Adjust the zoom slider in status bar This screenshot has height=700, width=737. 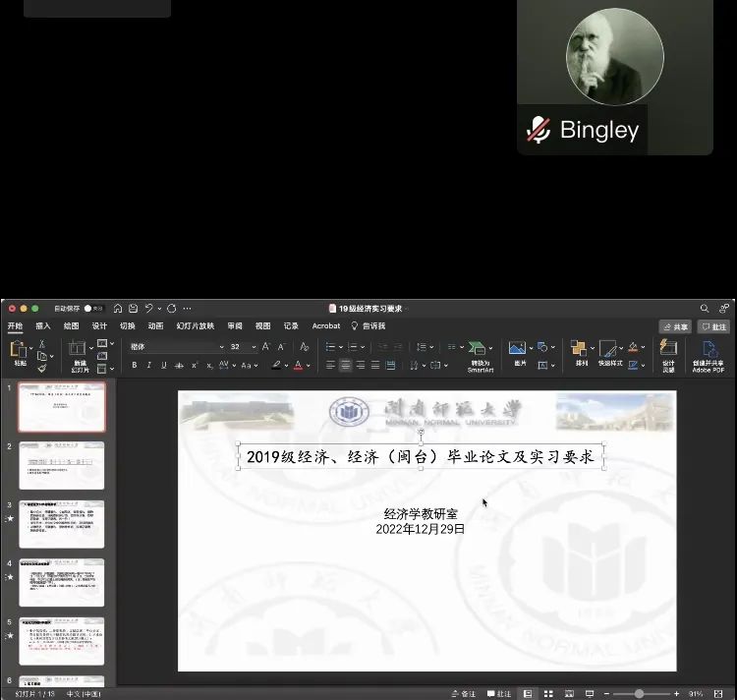(x=640, y=693)
